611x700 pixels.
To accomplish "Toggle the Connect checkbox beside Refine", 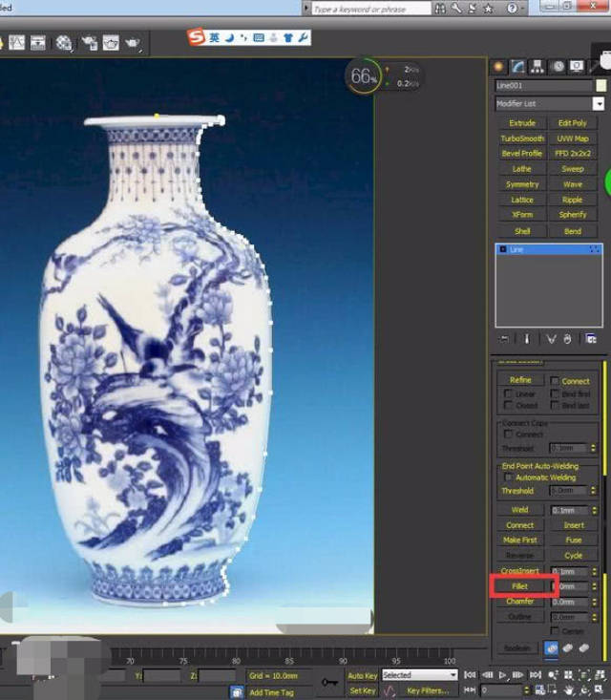I will (x=555, y=381).
